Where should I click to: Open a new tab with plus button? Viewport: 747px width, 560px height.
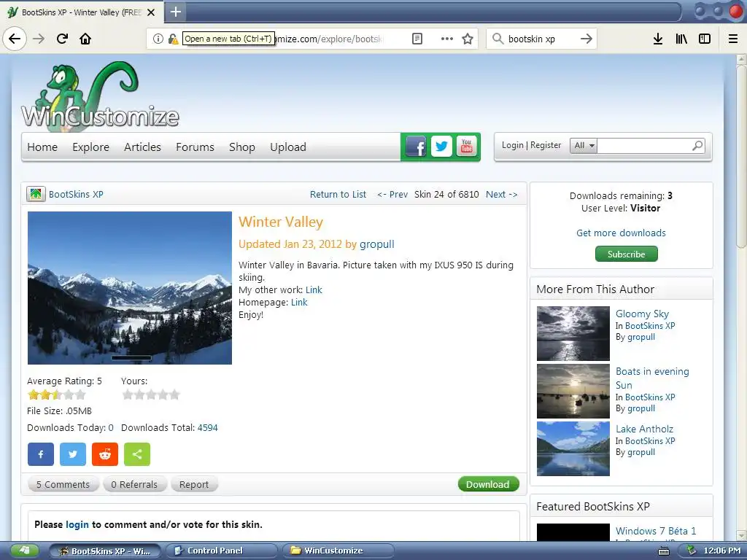176,12
